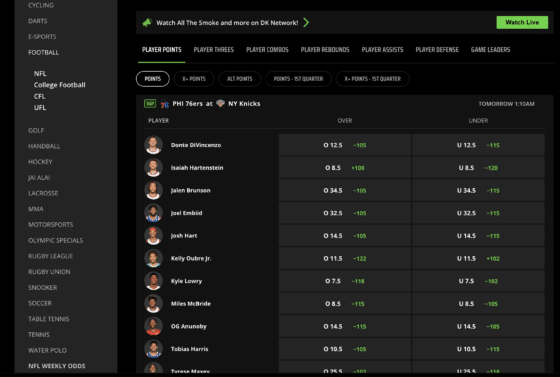The height and width of the screenshot is (377, 560).
Task: Open the Player Points tab
Action: pos(162,50)
